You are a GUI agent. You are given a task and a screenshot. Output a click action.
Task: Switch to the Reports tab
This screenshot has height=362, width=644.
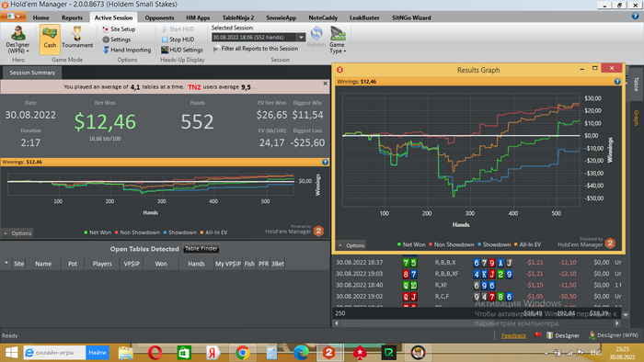[72, 17]
